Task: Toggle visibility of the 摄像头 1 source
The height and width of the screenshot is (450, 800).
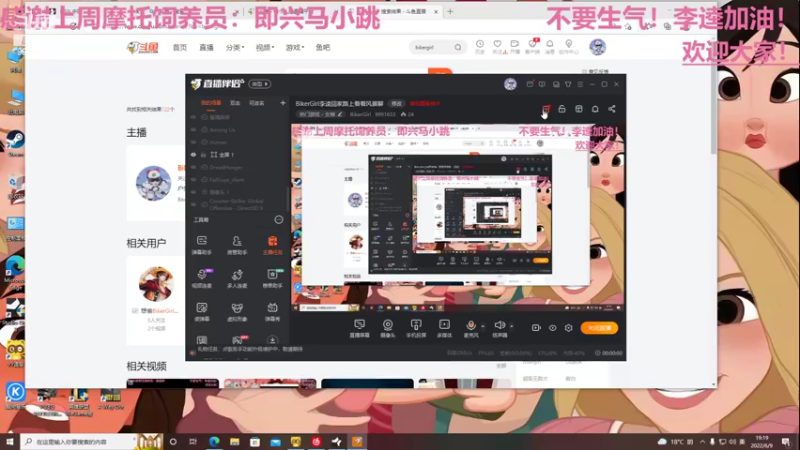Action: tap(193, 192)
